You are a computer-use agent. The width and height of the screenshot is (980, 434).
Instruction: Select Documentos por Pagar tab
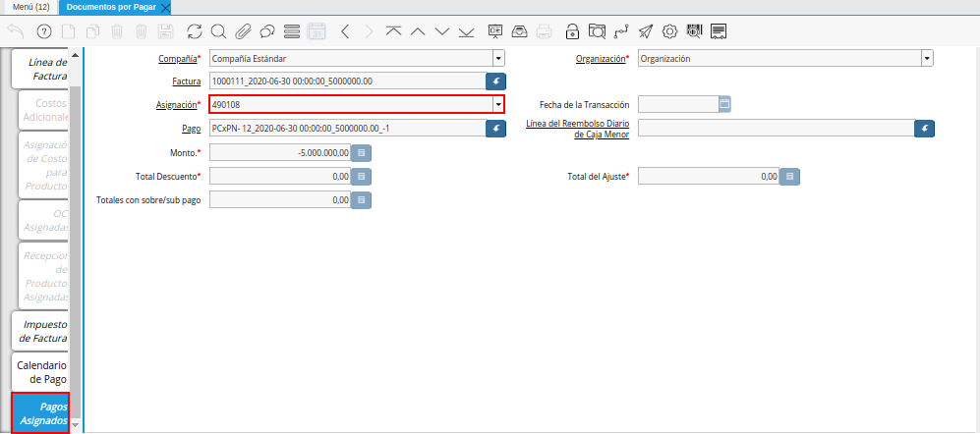(x=111, y=7)
